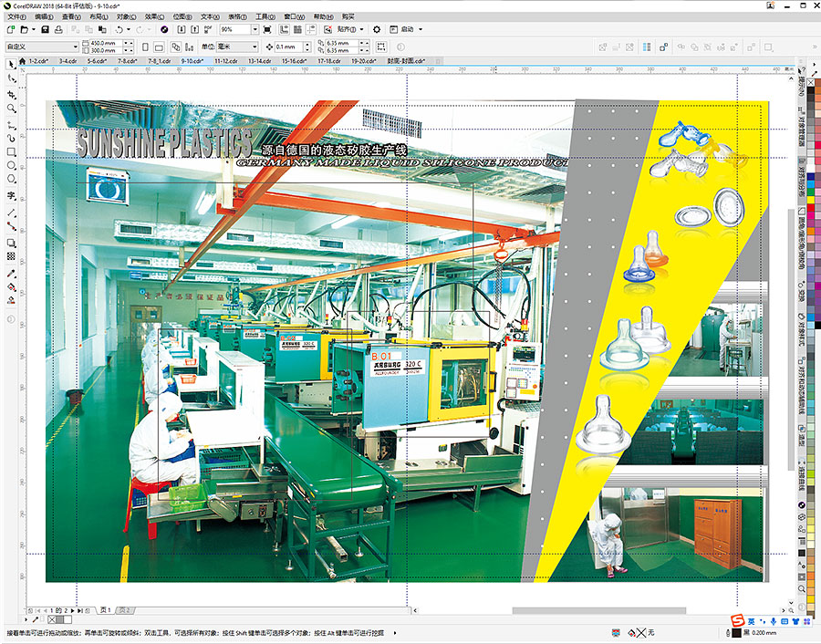Image resolution: width=821 pixels, height=644 pixels.
Task: Switch to the 11-12.cdr document tab
Action: coord(224,60)
